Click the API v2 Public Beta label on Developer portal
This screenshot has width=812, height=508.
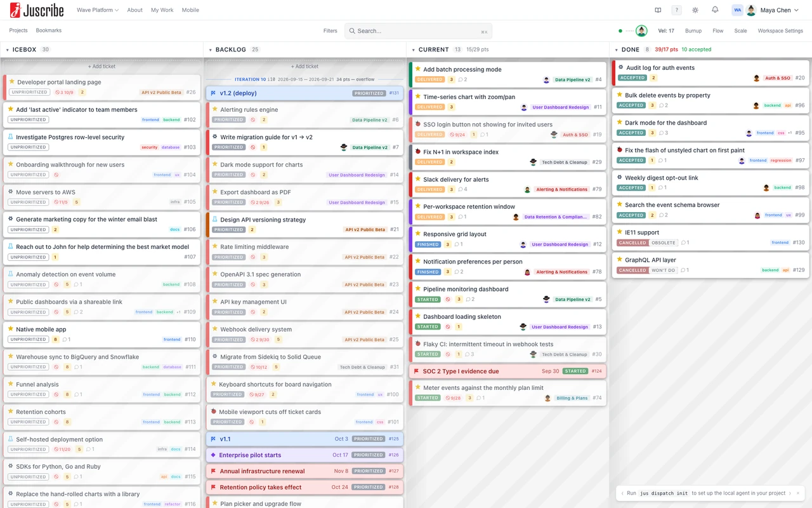coord(161,92)
